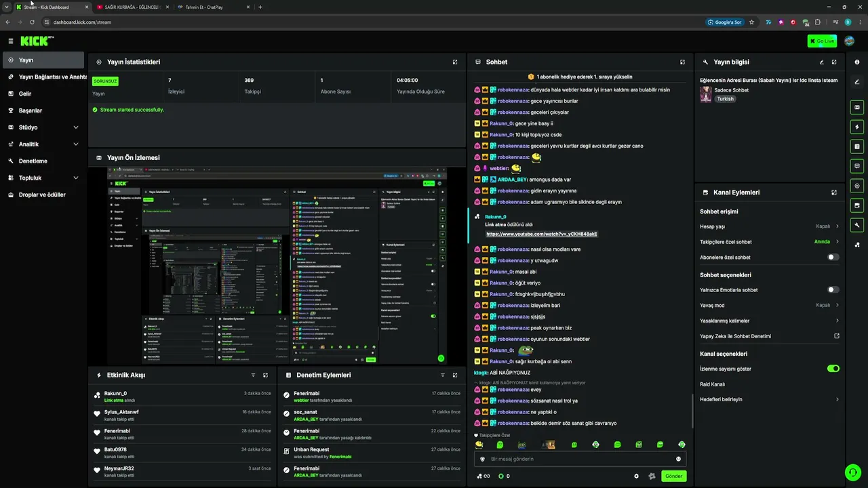Viewport: 868px width, 488px height.
Task: Open Hesap yaşı setting
Action: 770,226
